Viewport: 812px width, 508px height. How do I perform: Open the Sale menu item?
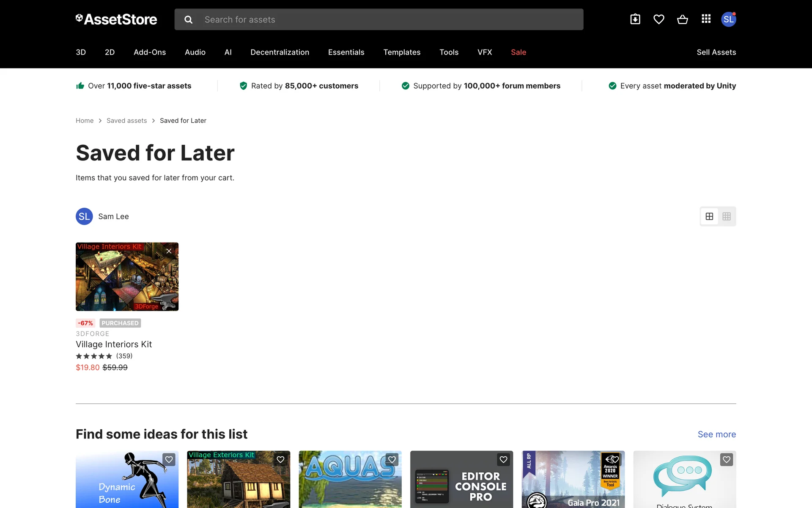[x=518, y=52]
